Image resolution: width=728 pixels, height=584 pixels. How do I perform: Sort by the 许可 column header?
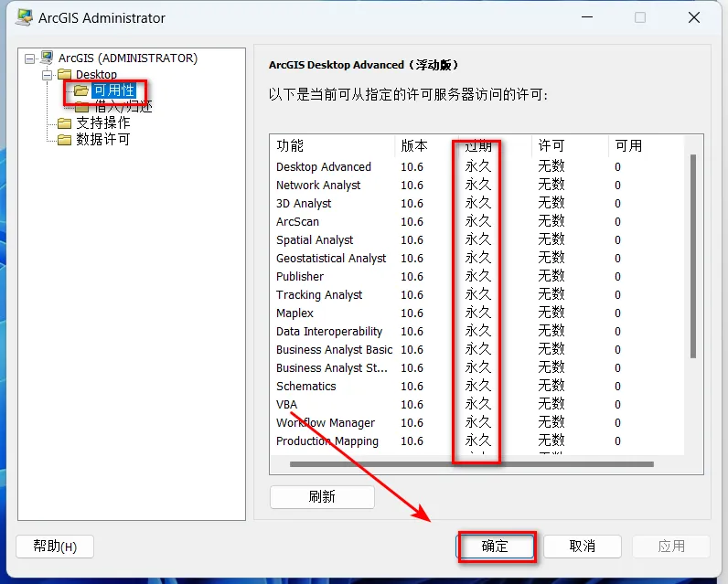(570, 145)
